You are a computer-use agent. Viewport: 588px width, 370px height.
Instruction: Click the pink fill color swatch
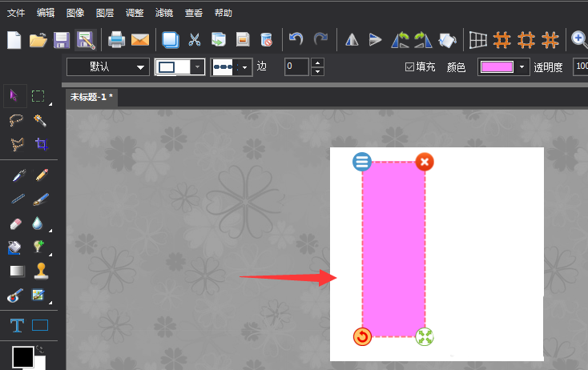(497, 67)
